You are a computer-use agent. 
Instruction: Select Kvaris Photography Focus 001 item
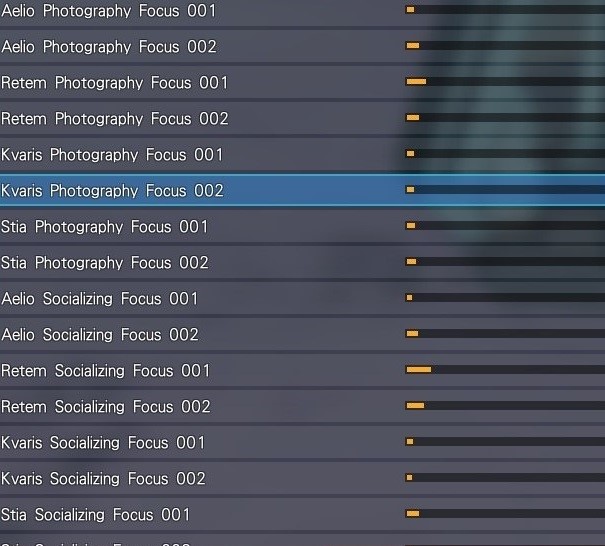point(302,154)
